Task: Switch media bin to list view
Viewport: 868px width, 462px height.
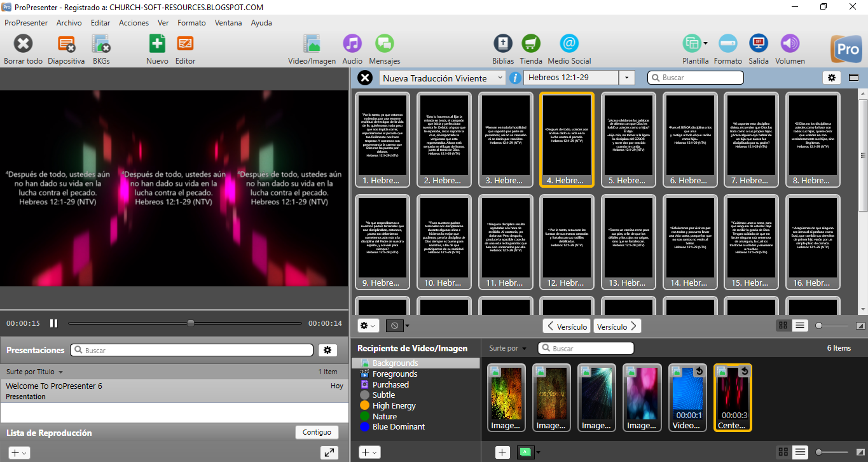Action: pos(800,452)
